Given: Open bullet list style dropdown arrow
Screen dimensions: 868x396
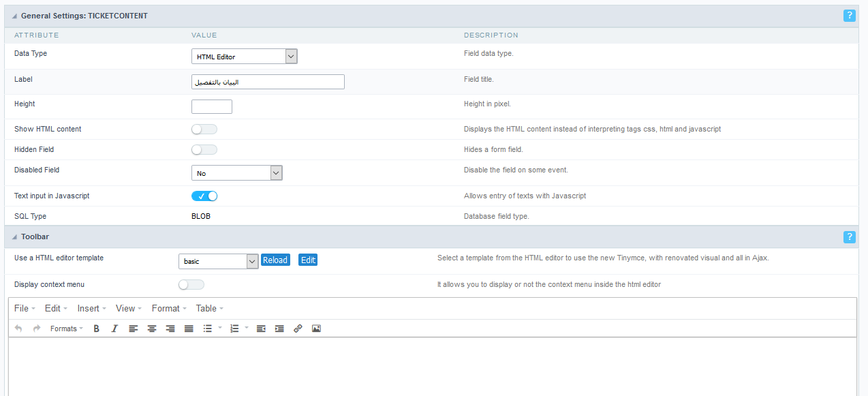Looking at the screenshot, I should pyautogui.click(x=220, y=329).
